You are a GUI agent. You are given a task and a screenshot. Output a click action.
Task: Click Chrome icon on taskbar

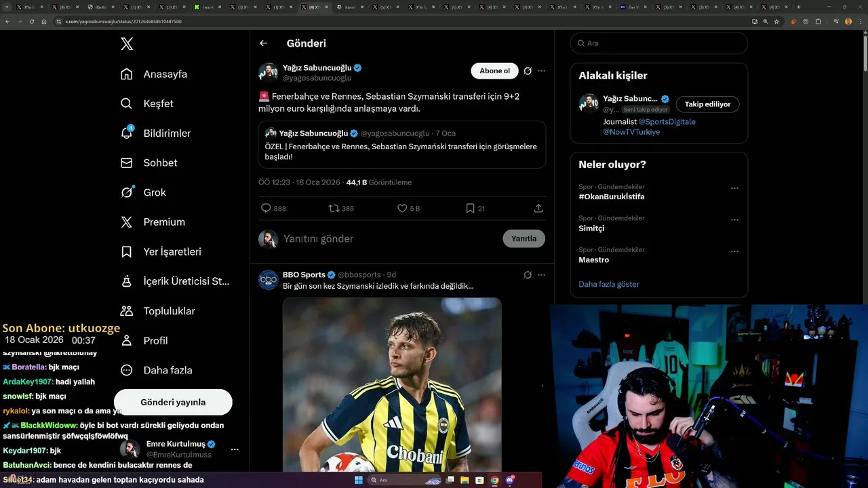tap(494, 480)
